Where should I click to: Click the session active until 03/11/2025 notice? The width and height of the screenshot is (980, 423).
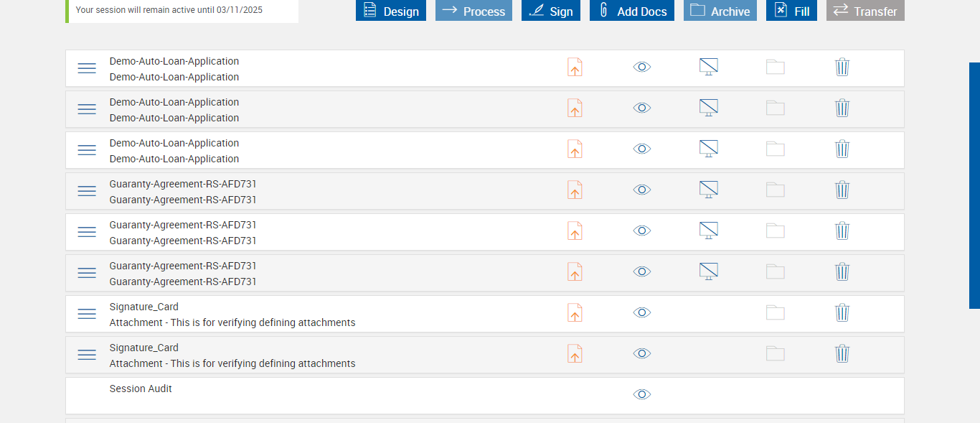click(182, 11)
